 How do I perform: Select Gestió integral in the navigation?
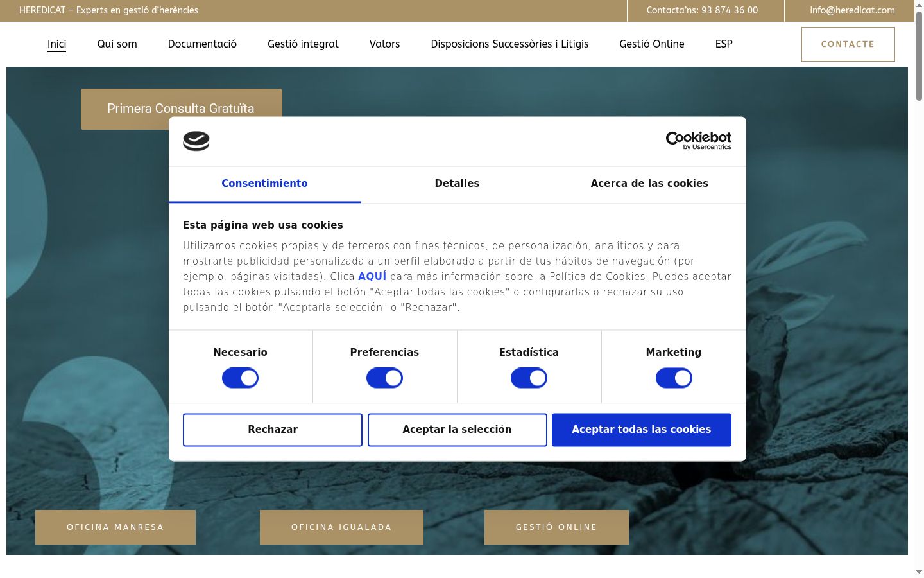[x=303, y=44]
